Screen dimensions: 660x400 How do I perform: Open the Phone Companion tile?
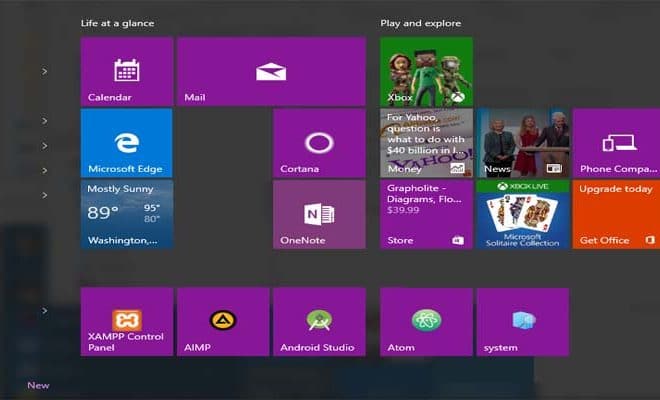tap(616, 143)
